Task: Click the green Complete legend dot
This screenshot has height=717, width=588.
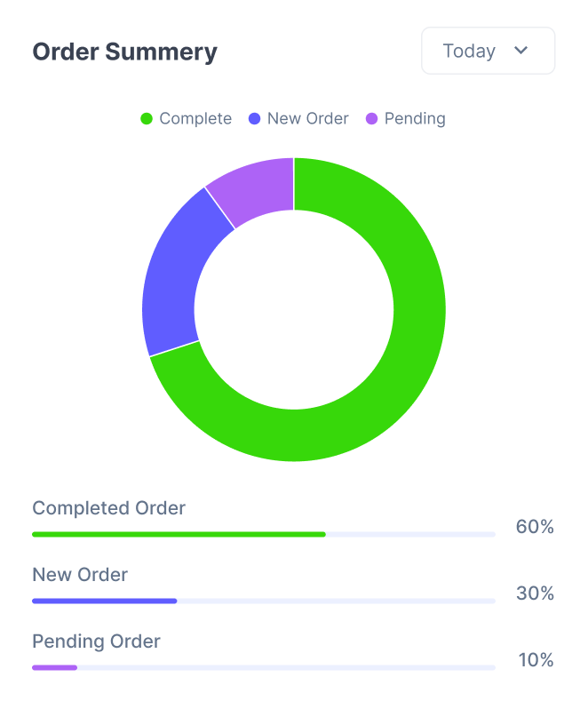Action: pyautogui.click(x=146, y=118)
